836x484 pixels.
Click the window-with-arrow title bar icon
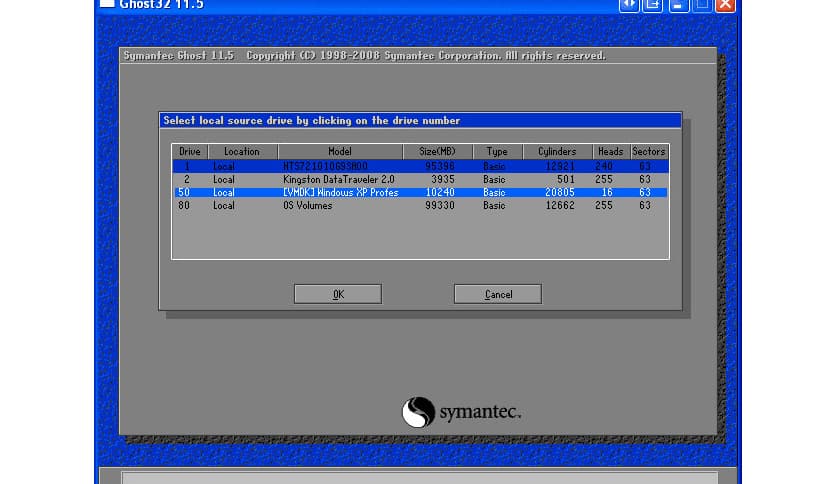pos(653,5)
